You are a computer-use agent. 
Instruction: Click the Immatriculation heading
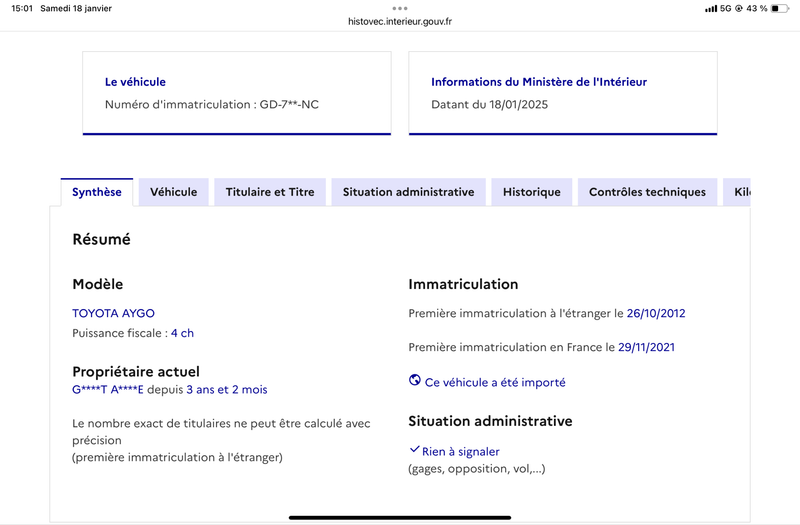click(x=463, y=284)
